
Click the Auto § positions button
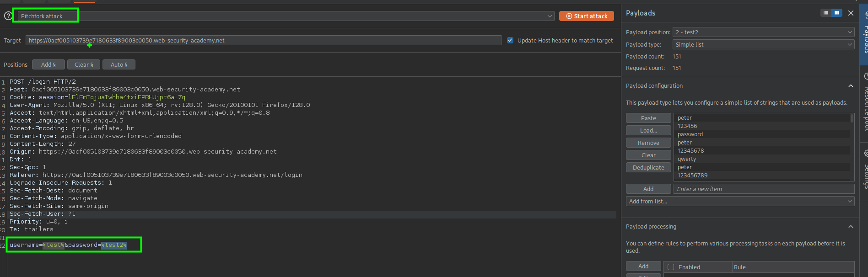coord(119,64)
